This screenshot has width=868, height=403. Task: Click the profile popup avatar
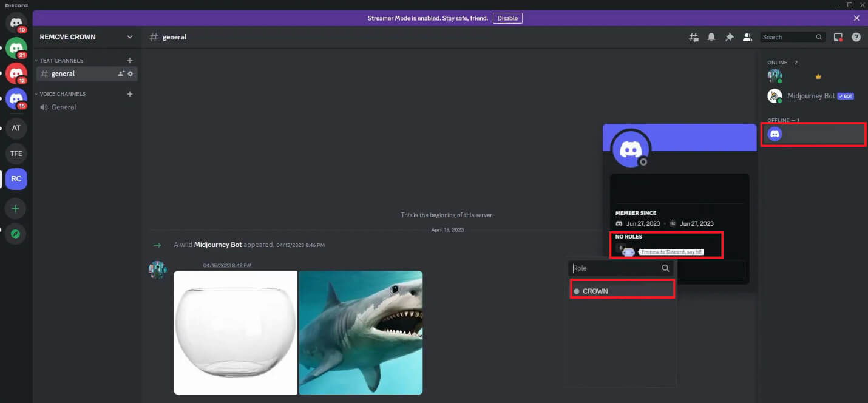click(x=631, y=148)
